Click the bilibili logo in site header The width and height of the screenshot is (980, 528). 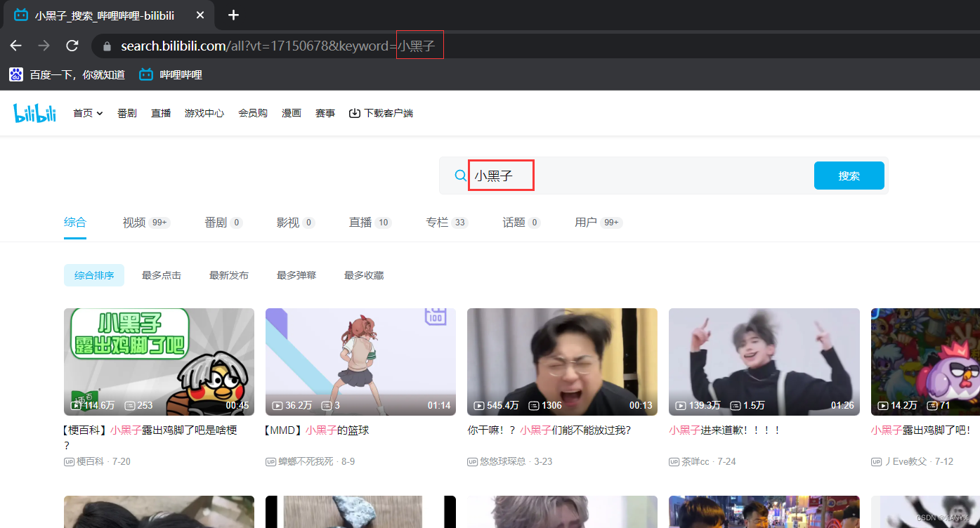(34, 113)
